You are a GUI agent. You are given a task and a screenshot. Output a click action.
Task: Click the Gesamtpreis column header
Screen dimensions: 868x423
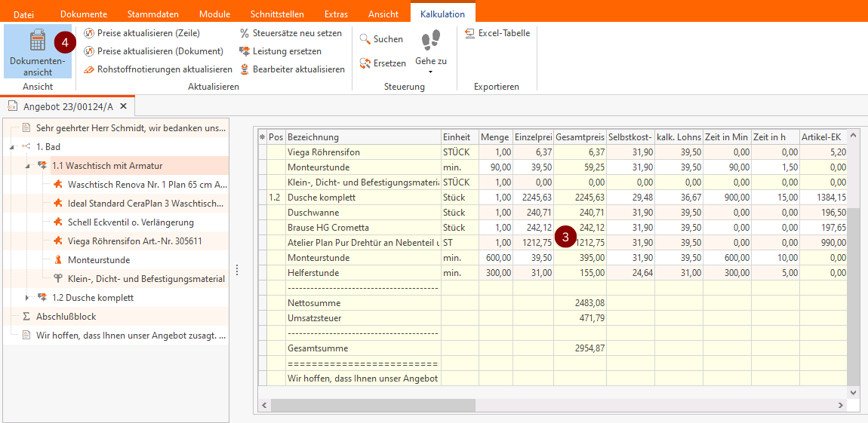[x=580, y=137]
